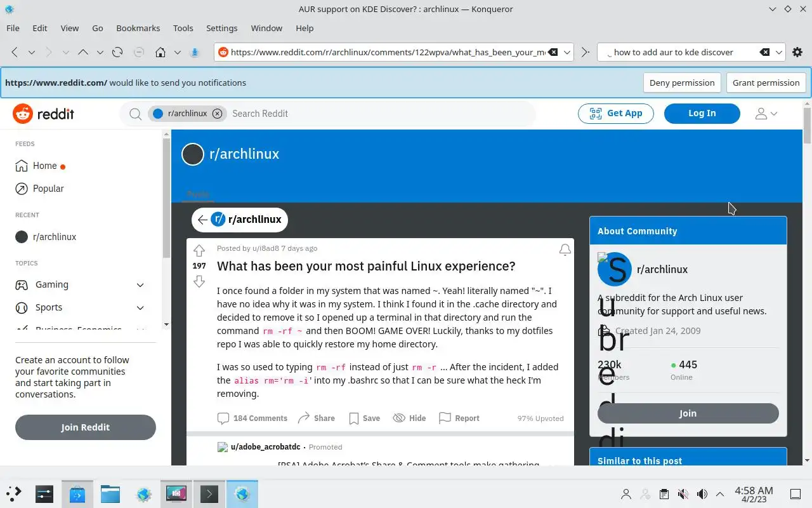Screen dimensions: 812x508
Task: Click the reddit logo
Action: (x=43, y=114)
